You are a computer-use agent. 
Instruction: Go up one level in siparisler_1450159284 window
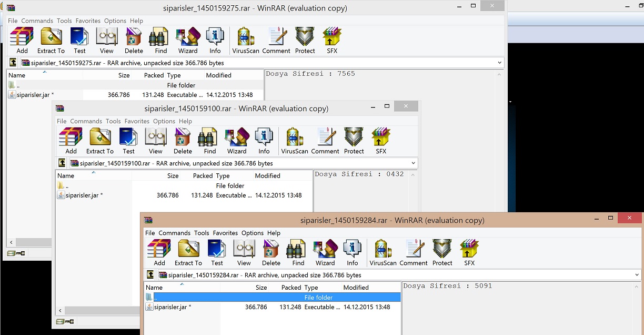(150, 275)
